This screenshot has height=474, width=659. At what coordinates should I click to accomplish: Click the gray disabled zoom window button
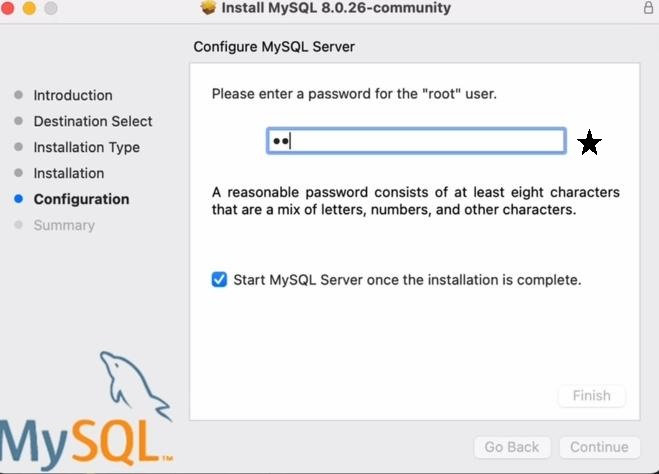pos(48,8)
